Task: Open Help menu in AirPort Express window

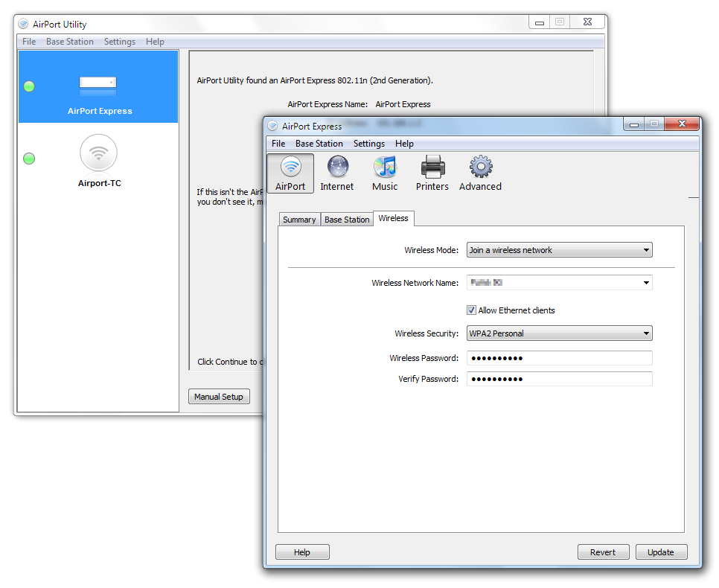Action: [x=404, y=144]
